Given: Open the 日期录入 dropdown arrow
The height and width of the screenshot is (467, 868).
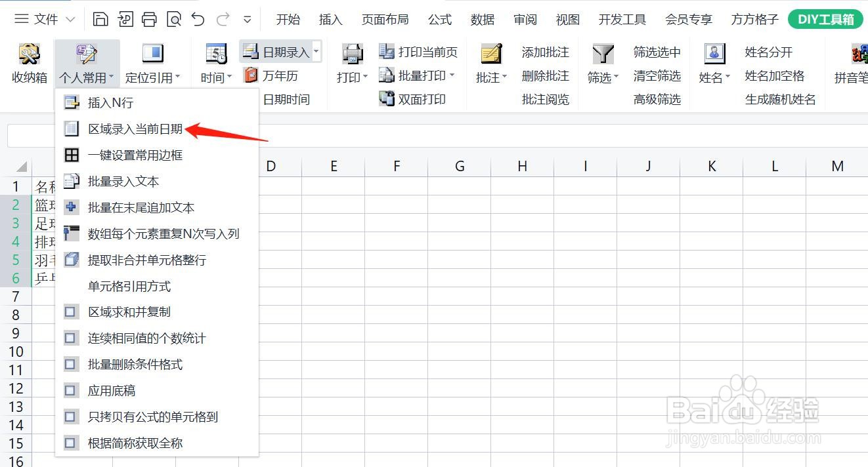Looking at the screenshot, I should (x=316, y=51).
